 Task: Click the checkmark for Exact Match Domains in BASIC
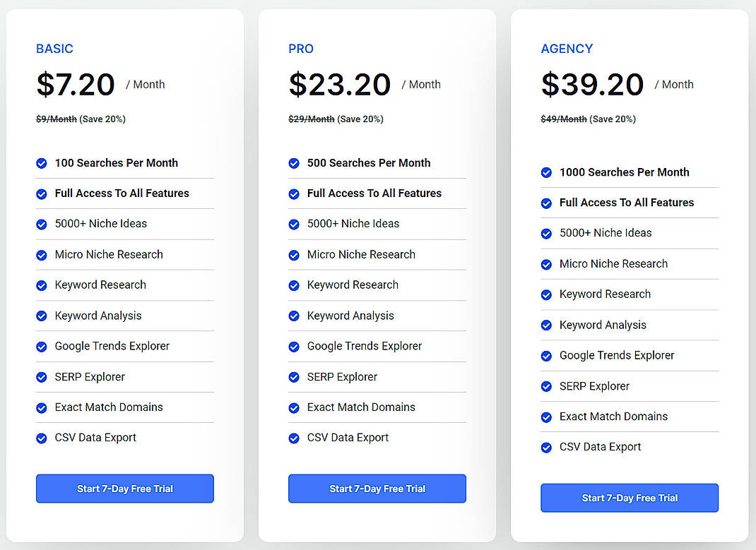pyautogui.click(x=42, y=407)
